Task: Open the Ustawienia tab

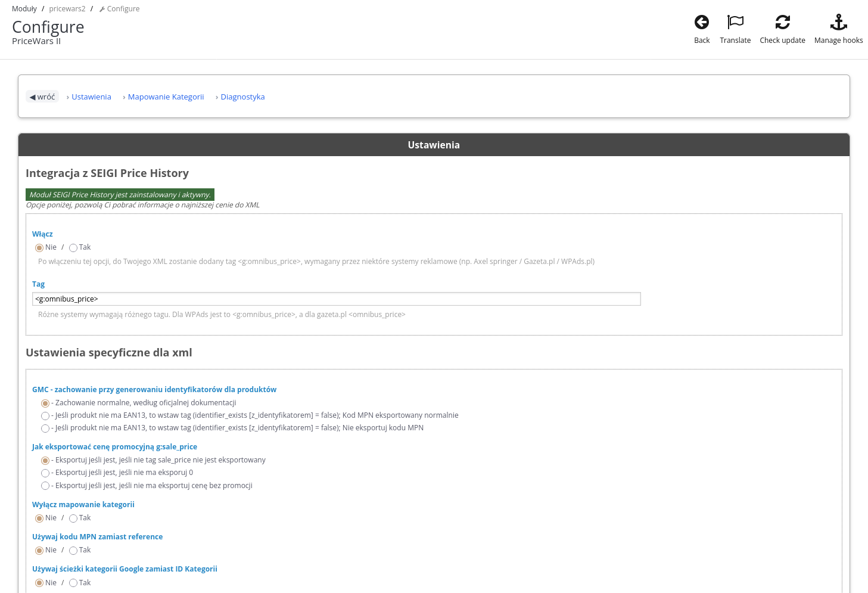Action: pyautogui.click(x=91, y=97)
